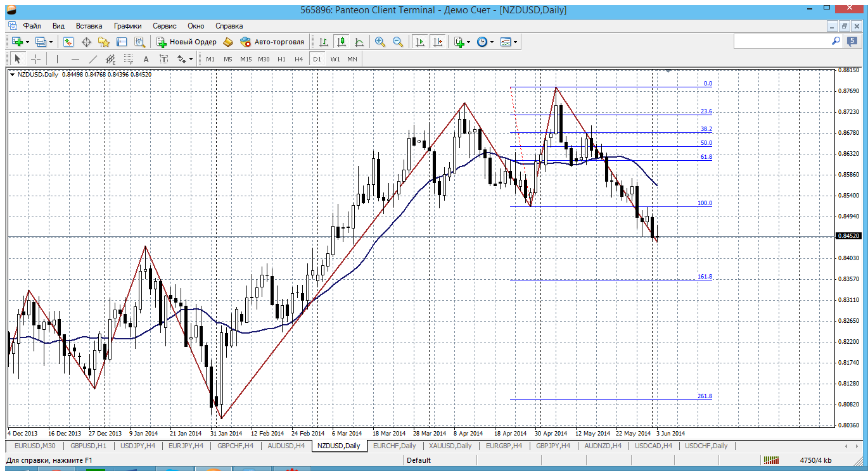Open the chart window system menu icon

pos(12,26)
